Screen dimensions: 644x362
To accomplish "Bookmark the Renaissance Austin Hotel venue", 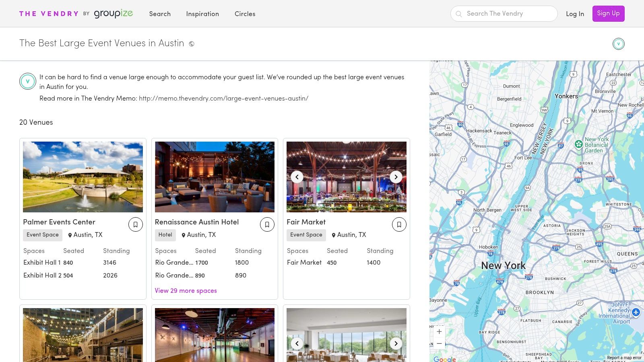I will (267, 224).
